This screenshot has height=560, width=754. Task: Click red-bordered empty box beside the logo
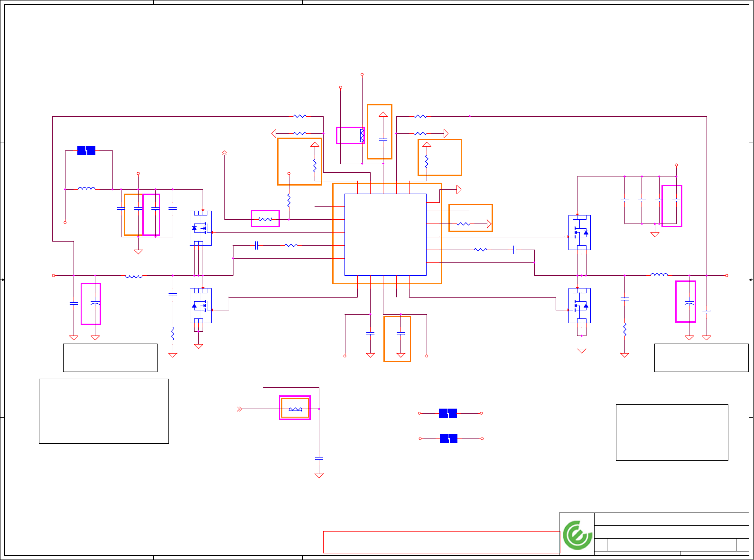tap(441, 542)
